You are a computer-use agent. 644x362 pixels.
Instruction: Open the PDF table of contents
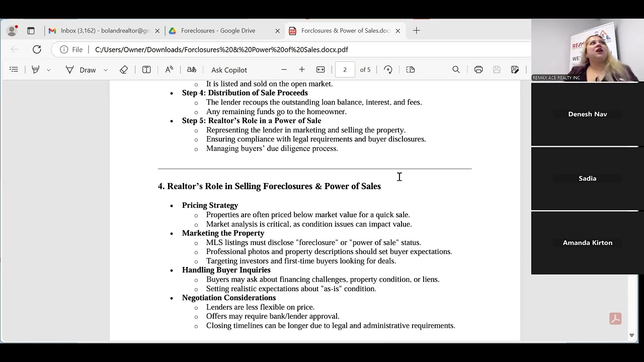click(x=14, y=69)
